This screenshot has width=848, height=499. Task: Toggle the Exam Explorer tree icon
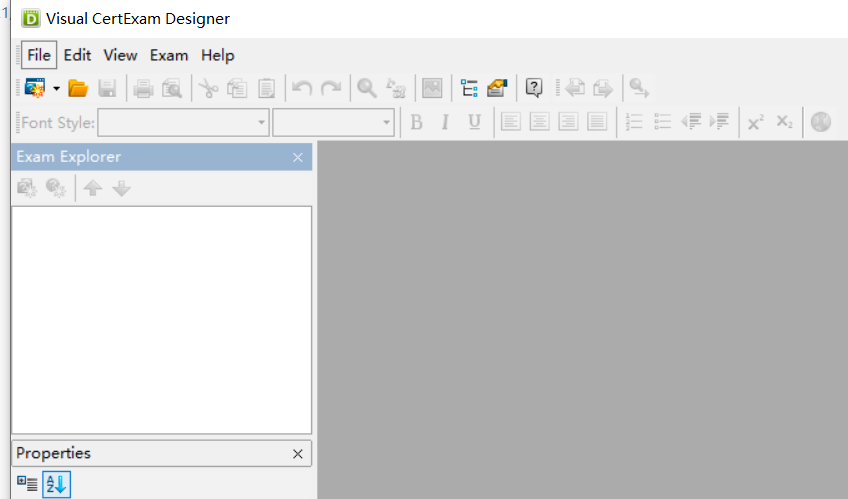469,88
